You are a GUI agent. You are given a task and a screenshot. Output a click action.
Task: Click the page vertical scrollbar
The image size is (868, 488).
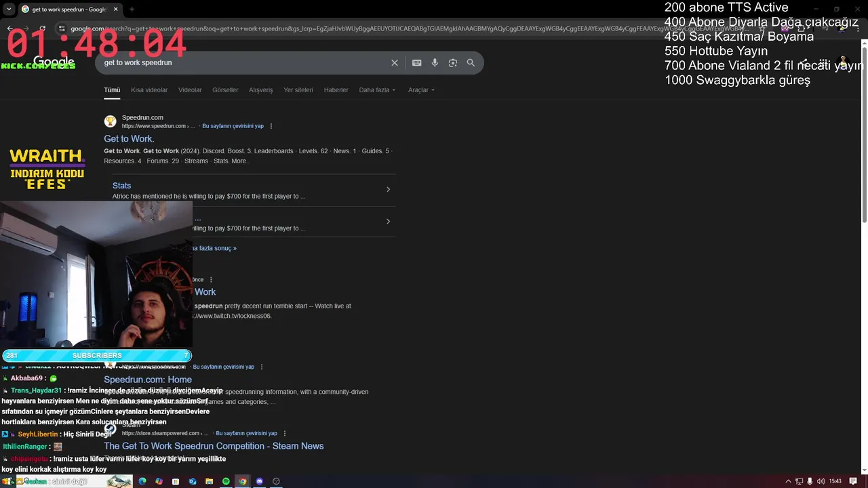864,136
